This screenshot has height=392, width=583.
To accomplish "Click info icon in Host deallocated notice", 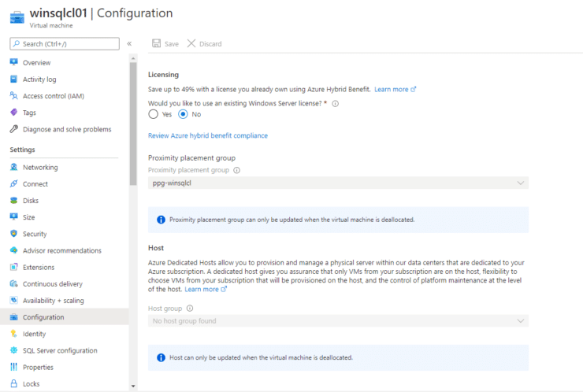I will click(161, 357).
